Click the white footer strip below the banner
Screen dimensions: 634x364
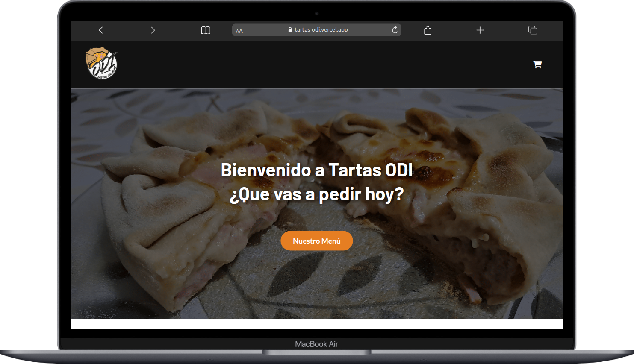click(316, 324)
